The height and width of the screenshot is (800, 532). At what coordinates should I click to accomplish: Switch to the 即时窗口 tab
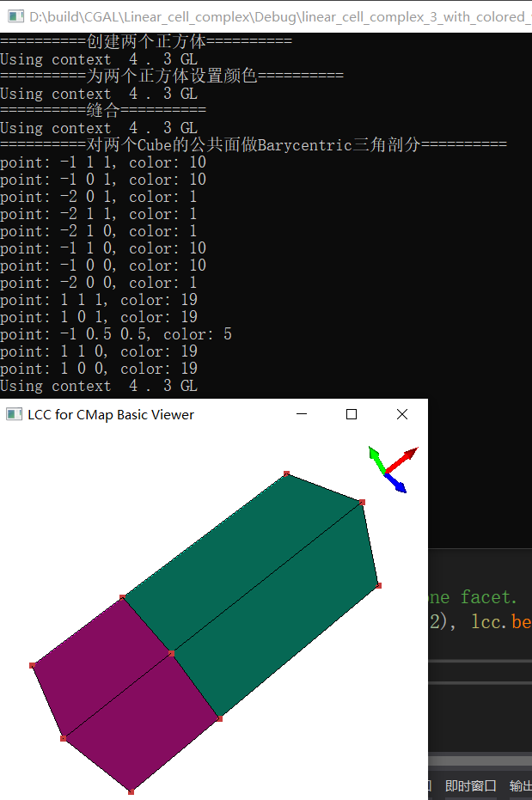pos(470,785)
